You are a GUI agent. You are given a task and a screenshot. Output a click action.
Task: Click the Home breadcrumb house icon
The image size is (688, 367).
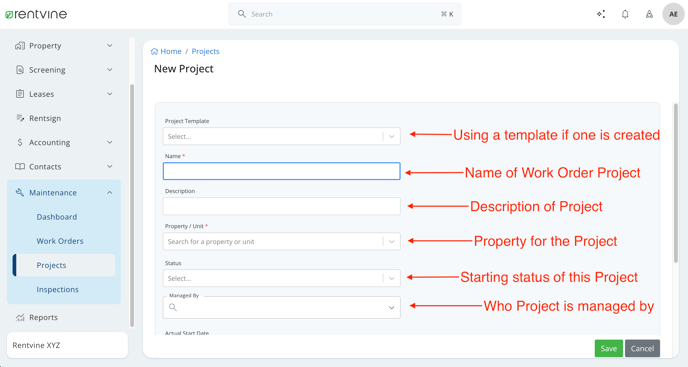[x=154, y=51]
